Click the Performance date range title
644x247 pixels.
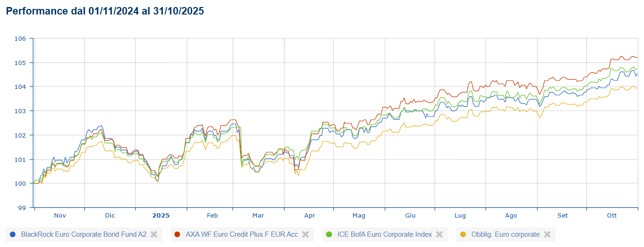[105, 11]
